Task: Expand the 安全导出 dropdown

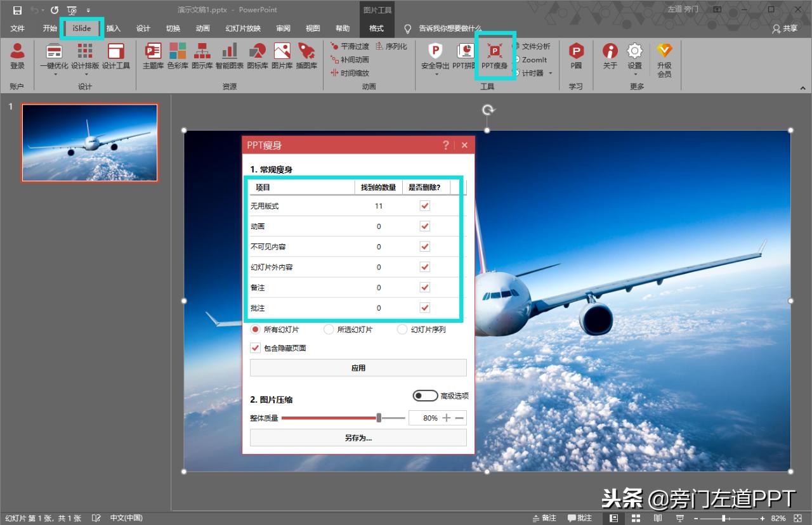Action: coord(436,74)
